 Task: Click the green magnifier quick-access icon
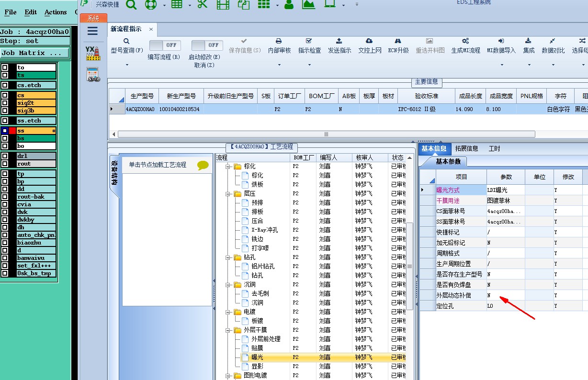[131, 4]
